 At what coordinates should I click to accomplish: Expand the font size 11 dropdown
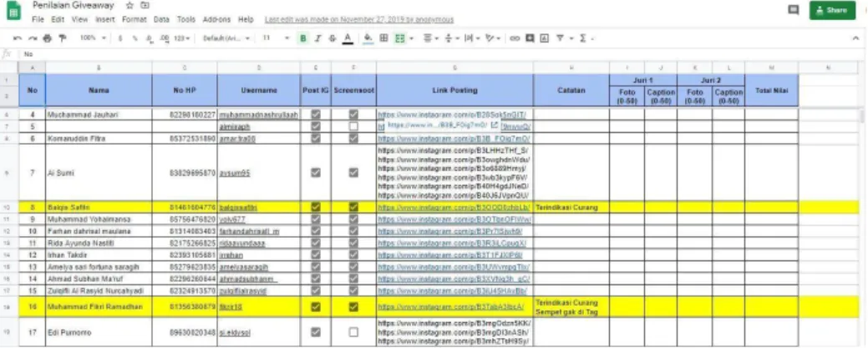coord(276,38)
